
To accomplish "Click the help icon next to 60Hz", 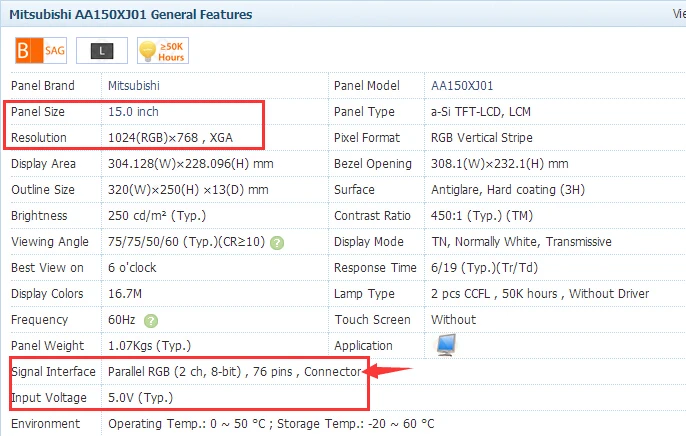I will click(x=151, y=321).
